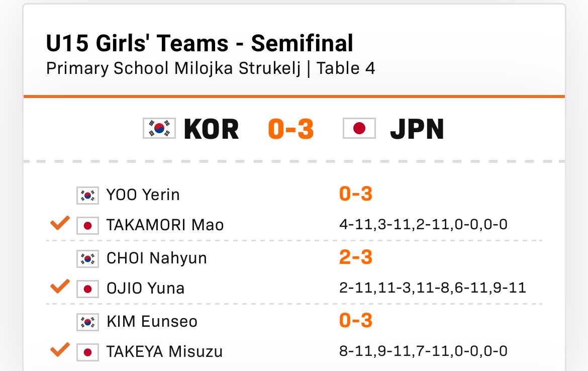Click the 2-3 match score for CHOI Nahyun
The height and width of the screenshot is (371, 588).
pos(355,257)
